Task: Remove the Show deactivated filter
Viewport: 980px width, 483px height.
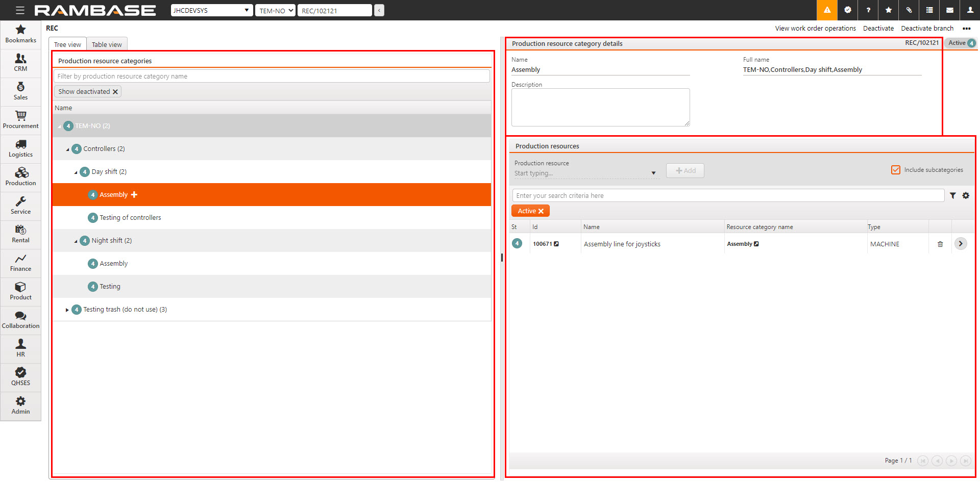Action: pyautogui.click(x=115, y=92)
